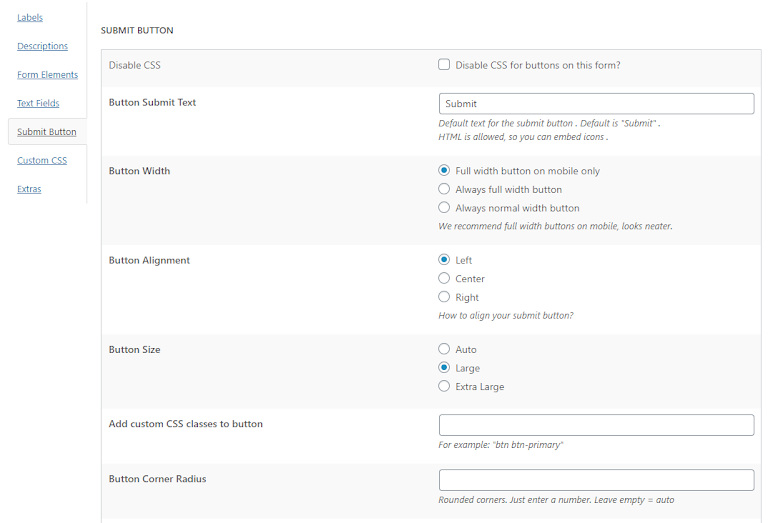
Task: Choose Auto button size
Action: pos(444,349)
